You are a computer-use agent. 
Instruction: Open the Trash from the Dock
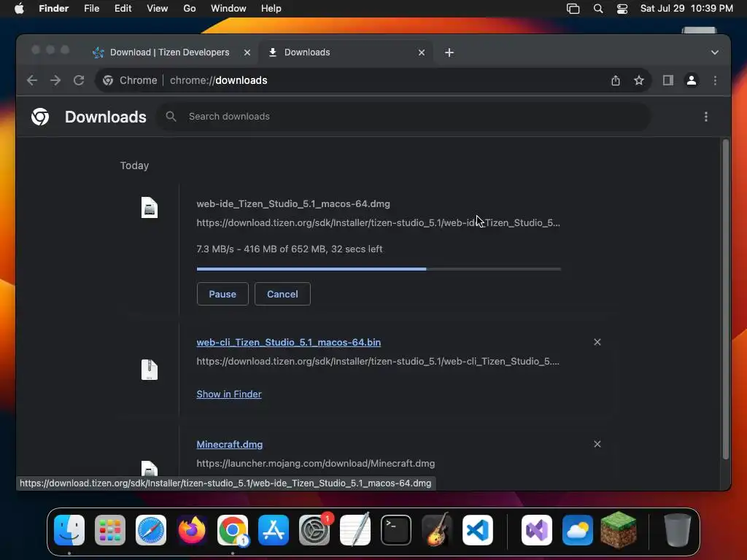tap(677, 529)
